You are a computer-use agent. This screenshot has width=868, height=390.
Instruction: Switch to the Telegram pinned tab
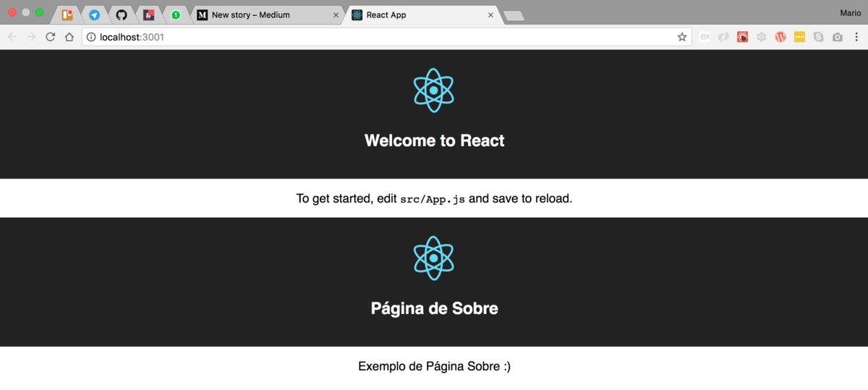(94, 14)
